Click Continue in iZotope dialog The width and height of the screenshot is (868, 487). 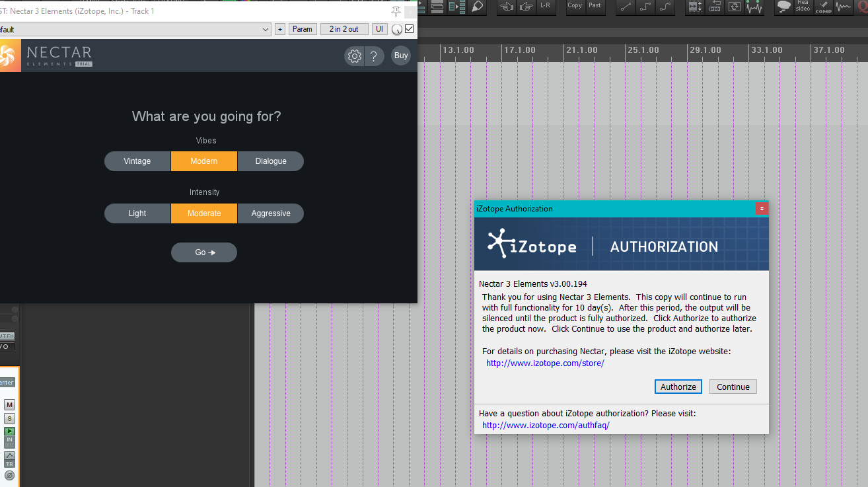(733, 387)
